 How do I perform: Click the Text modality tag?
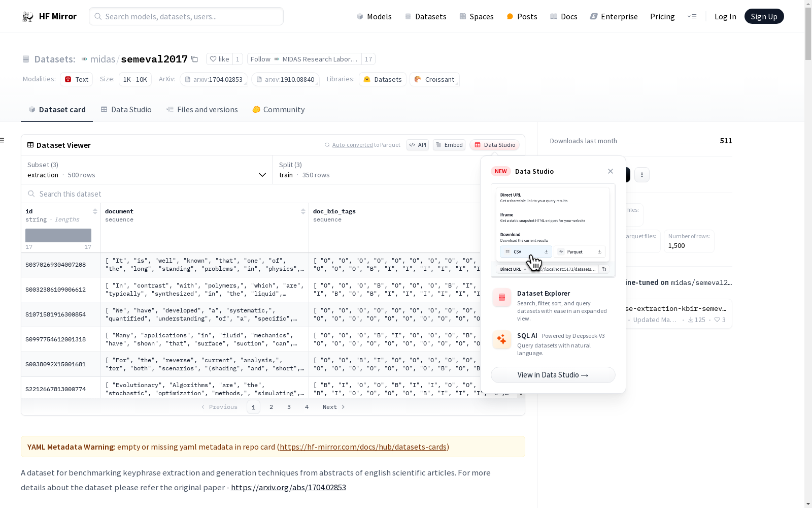[77, 79]
